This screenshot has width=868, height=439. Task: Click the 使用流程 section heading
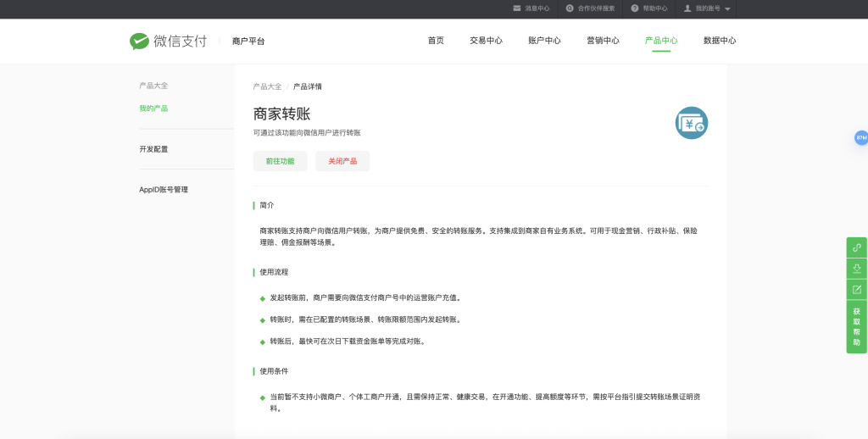274,272
